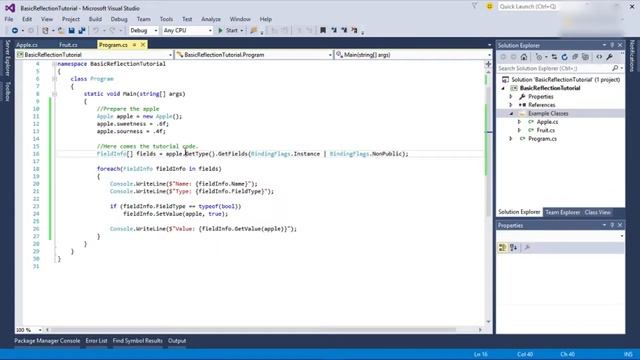This screenshot has width=640, height=360.
Task: Toggle the Categorized view in Properties panel
Action: (502, 247)
